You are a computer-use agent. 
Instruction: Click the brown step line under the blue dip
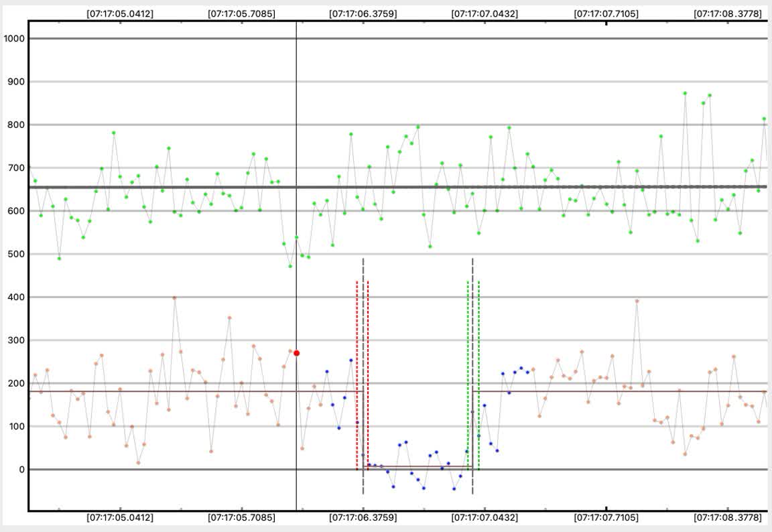coord(415,466)
